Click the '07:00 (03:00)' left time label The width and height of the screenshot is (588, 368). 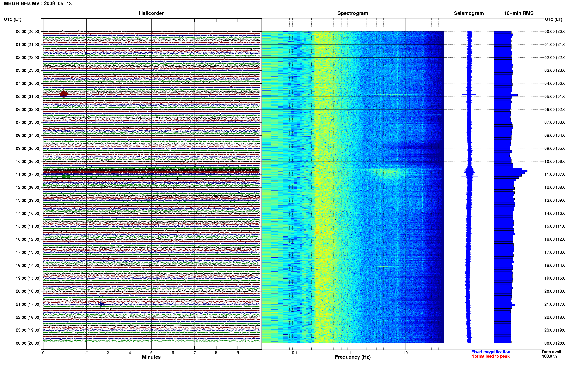(28, 122)
